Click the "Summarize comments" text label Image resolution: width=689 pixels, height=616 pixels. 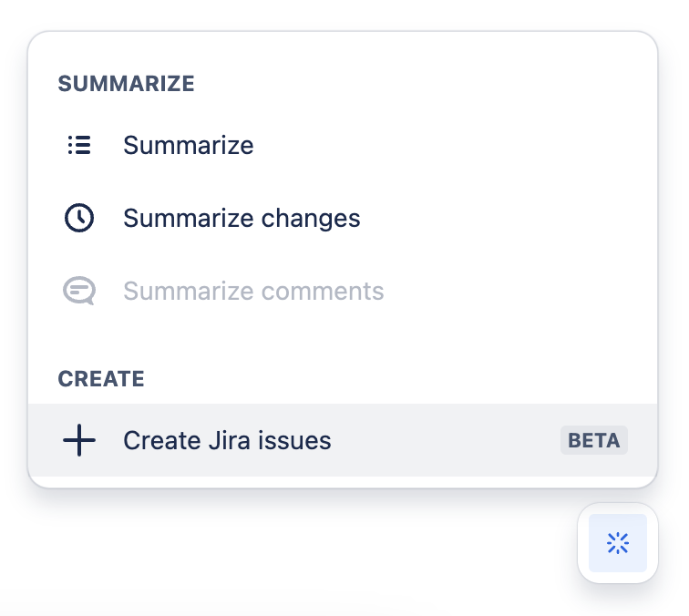pos(253,292)
